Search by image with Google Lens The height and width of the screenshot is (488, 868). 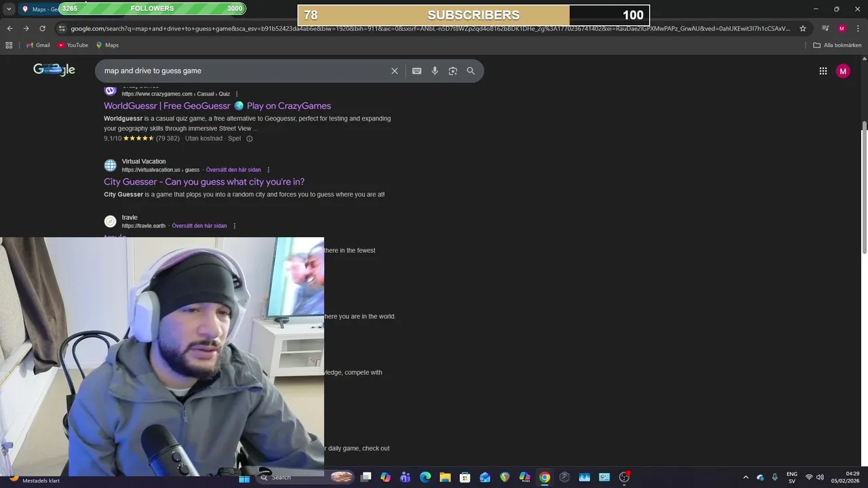pos(453,70)
